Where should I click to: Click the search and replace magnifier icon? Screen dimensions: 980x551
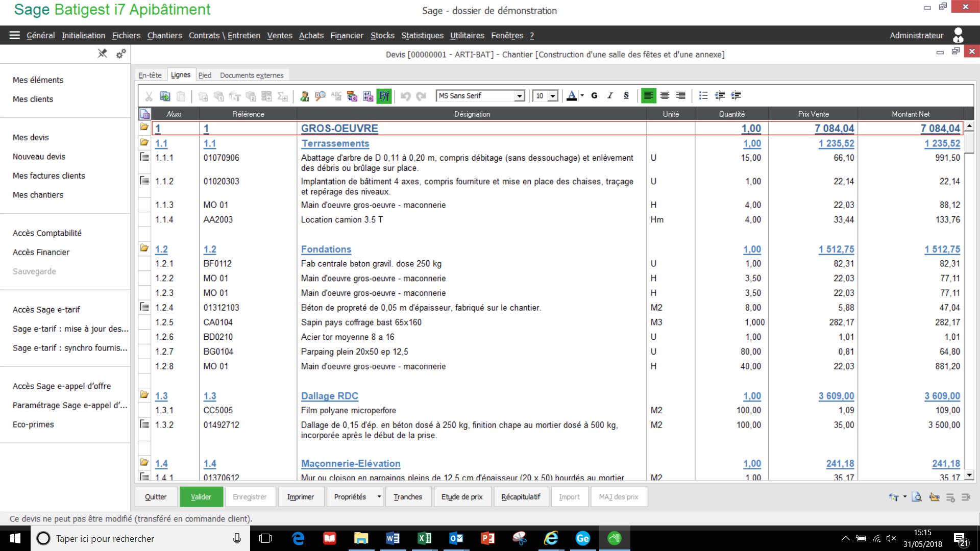(x=320, y=96)
